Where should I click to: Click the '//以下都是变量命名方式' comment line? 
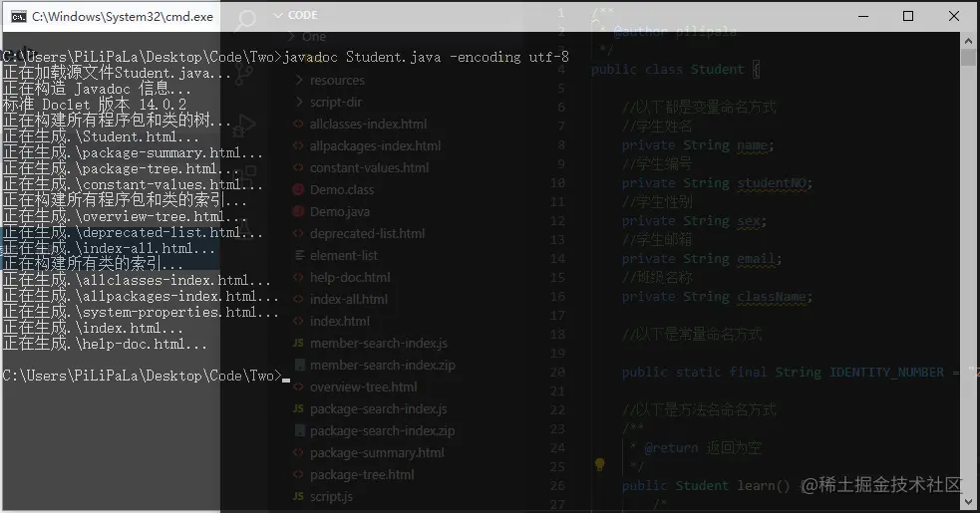pos(700,107)
